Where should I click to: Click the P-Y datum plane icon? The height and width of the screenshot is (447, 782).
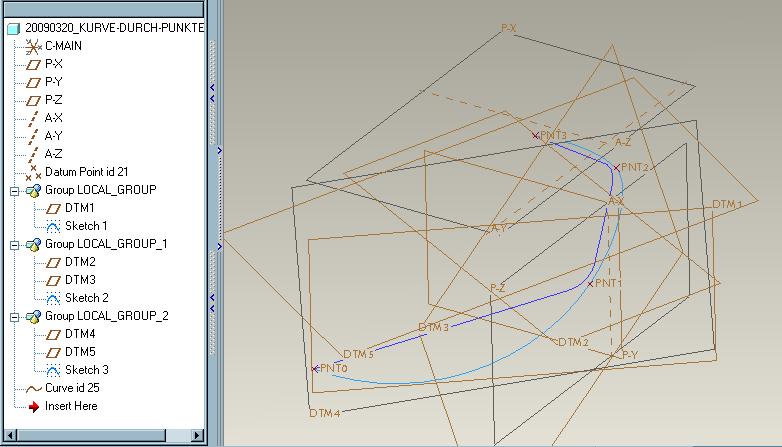33,82
